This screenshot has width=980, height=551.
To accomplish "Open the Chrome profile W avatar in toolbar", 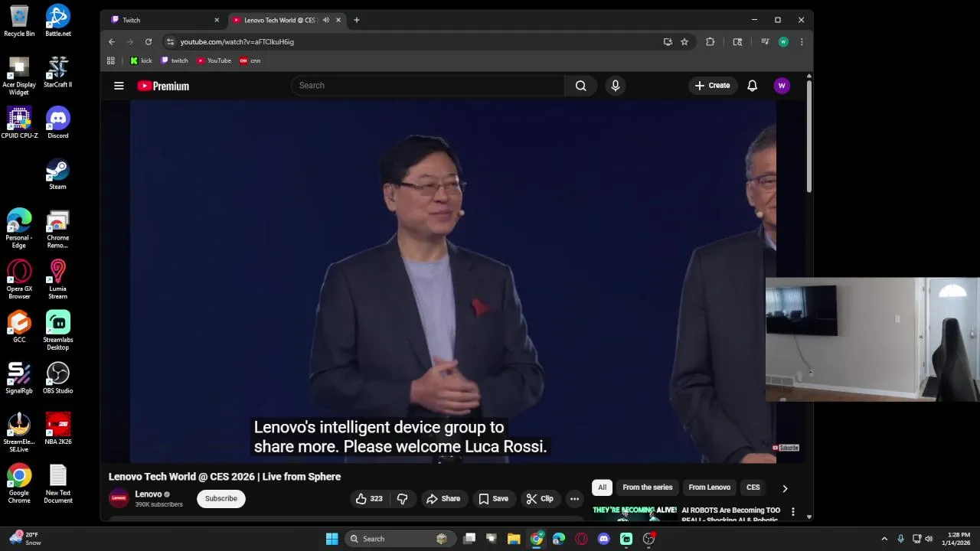I will [783, 41].
